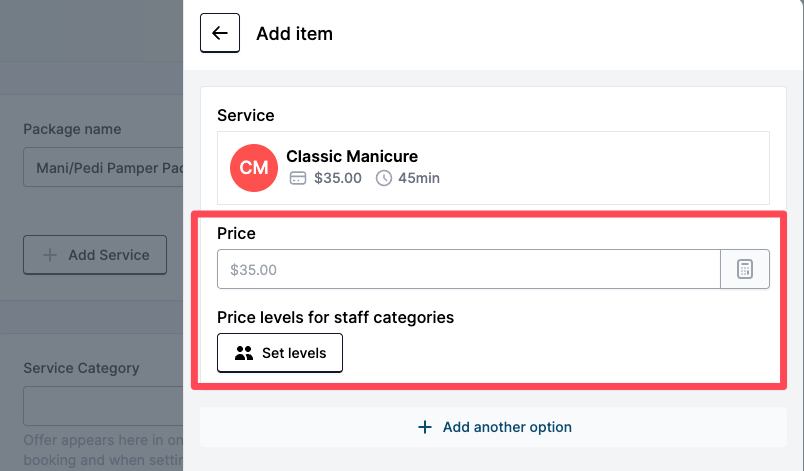Focus the Price input field

[468, 269]
